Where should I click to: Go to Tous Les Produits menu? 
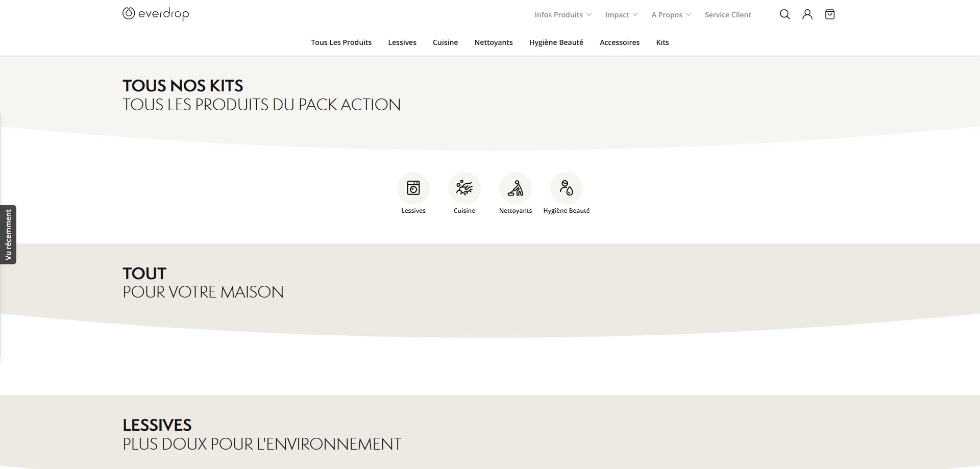click(x=341, y=42)
